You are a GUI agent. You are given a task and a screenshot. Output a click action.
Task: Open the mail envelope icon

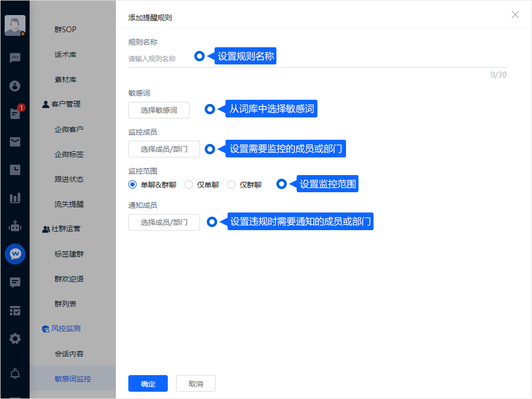[15, 142]
